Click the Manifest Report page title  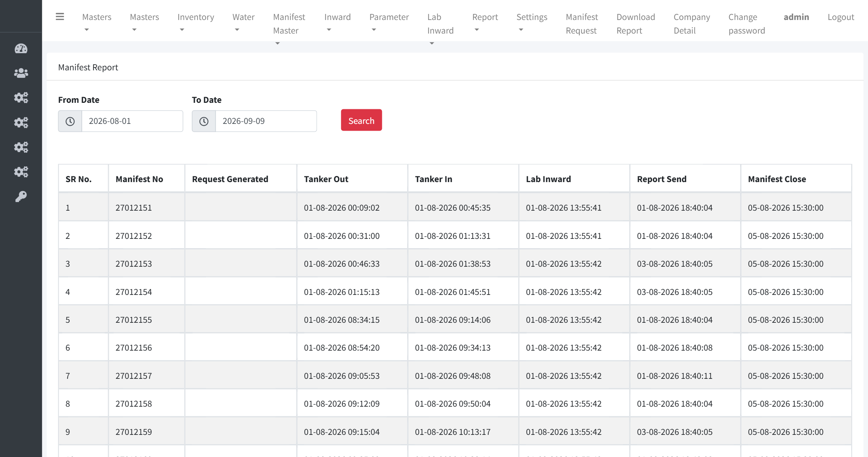coord(88,67)
